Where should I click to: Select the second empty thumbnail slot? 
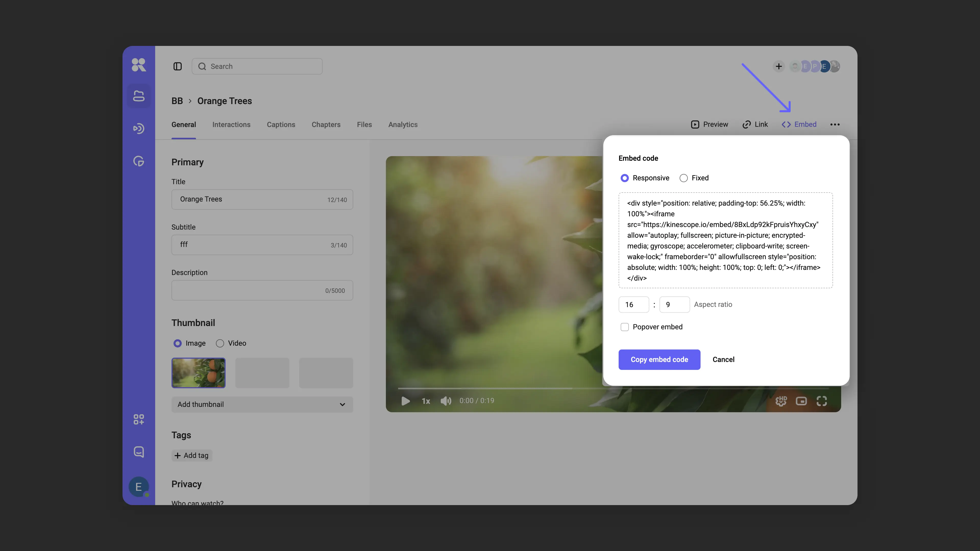pyautogui.click(x=262, y=373)
